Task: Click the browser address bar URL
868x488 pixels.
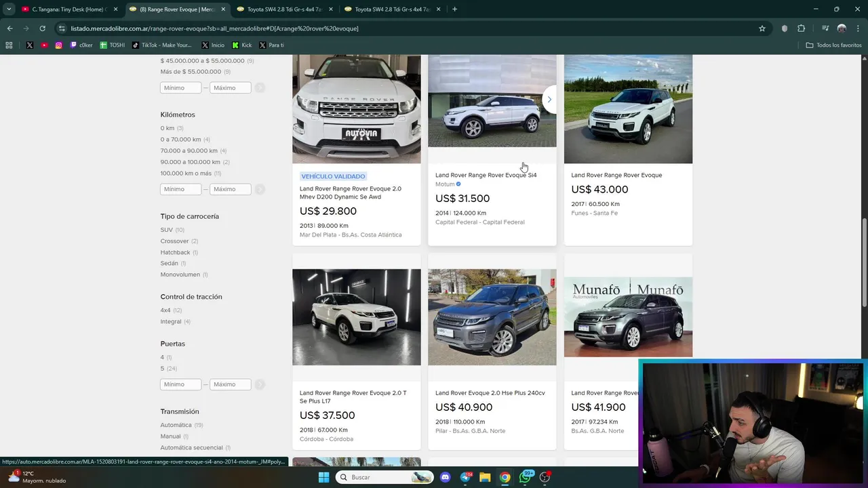Action: click(214, 28)
